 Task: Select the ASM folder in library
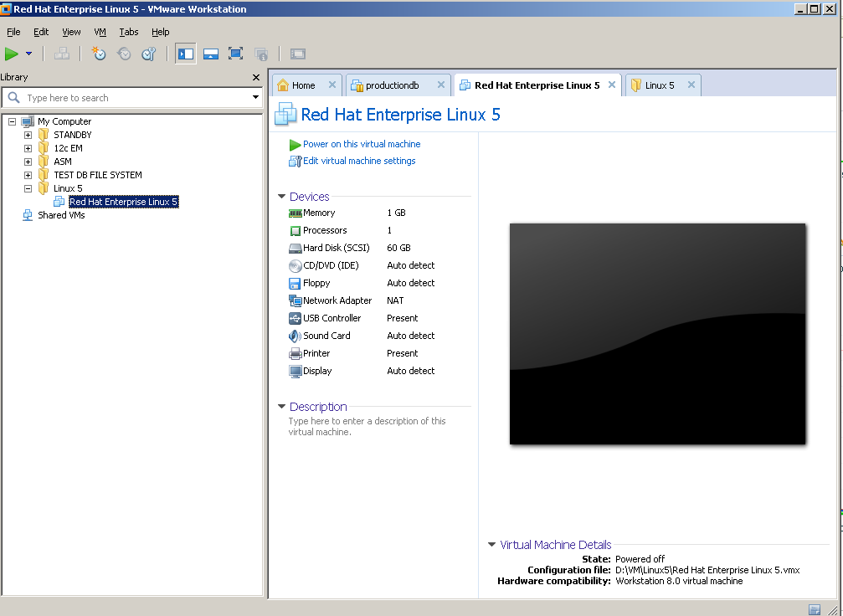[x=62, y=162]
